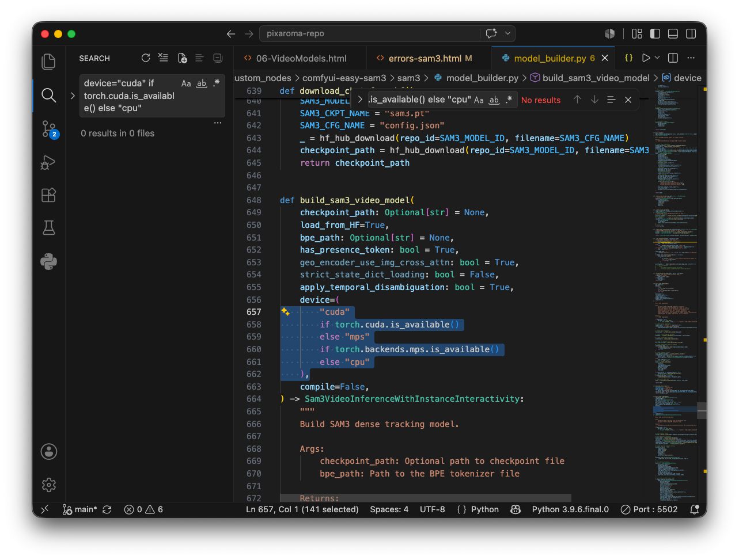Screen dimensions: 739x560
Task: Open Copilot chat from title bar
Action: (491, 33)
